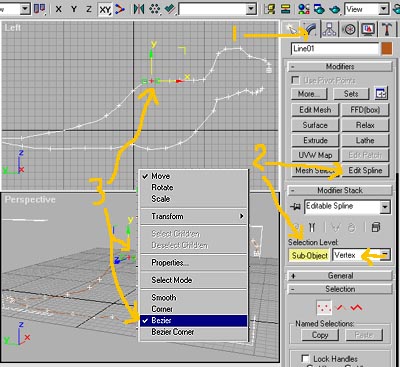Open the render type View dropdown

pos(384,9)
